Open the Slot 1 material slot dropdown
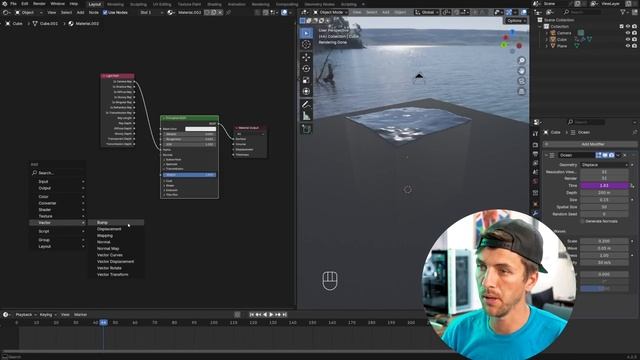Image resolution: width=640 pixels, height=360 pixels. pos(151,13)
